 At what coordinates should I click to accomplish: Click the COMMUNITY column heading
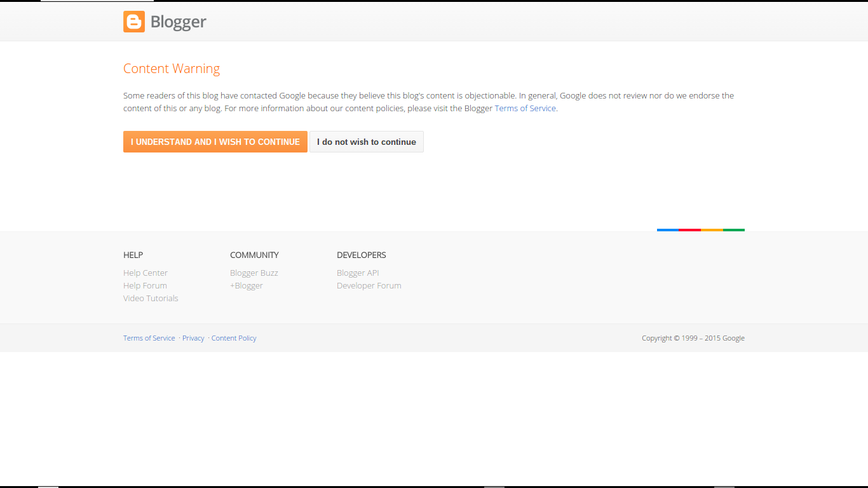254,255
